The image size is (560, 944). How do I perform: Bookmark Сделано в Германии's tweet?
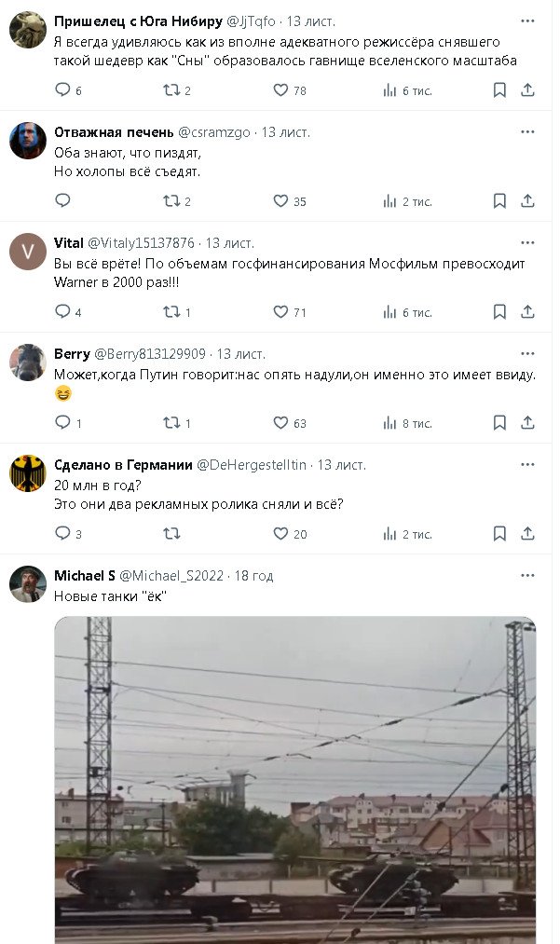tap(499, 534)
